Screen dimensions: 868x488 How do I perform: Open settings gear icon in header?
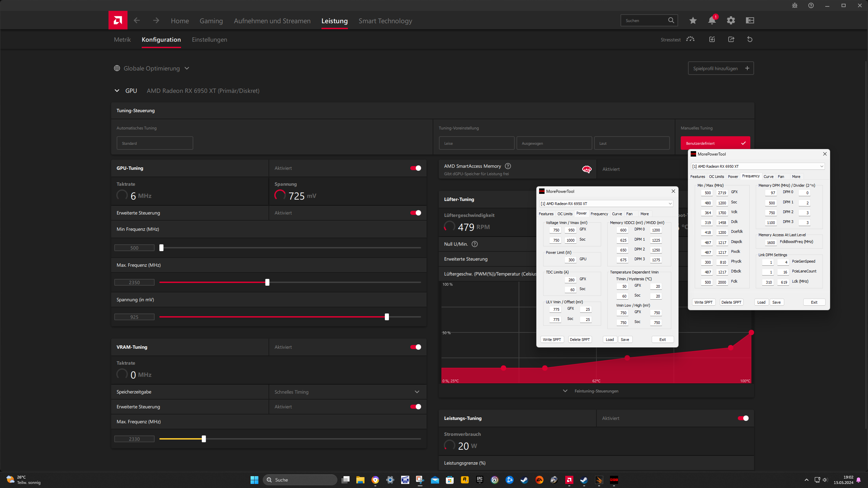pyautogui.click(x=731, y=20)
